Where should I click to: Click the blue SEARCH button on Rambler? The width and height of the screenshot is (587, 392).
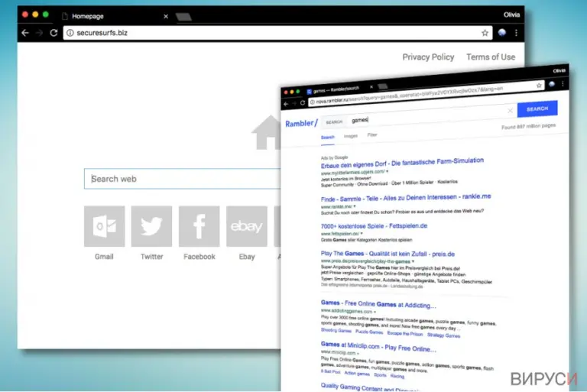(x=537, y=109)
